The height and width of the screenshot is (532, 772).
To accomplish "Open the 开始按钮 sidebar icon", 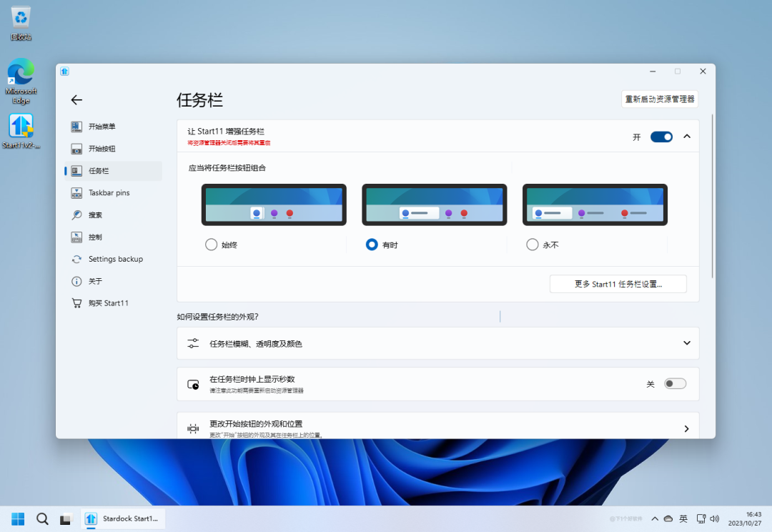I will pos(76,149).
